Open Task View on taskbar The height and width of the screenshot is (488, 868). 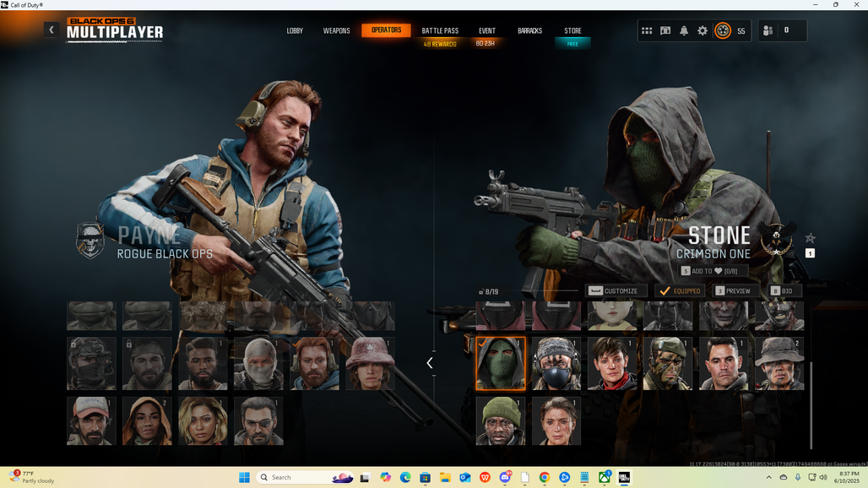365,478
